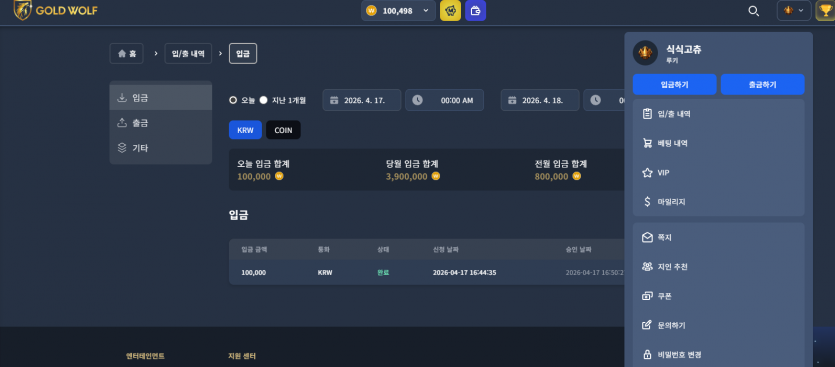This screenshot has height=367, width=835.
Task: Click the blue 입금하기 button
Action: (x=674, y=84)
